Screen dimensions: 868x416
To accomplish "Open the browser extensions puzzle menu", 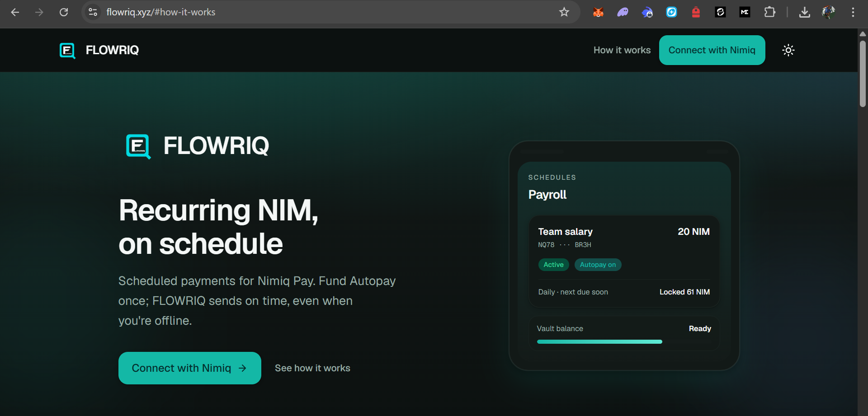I will coord(769,12).
